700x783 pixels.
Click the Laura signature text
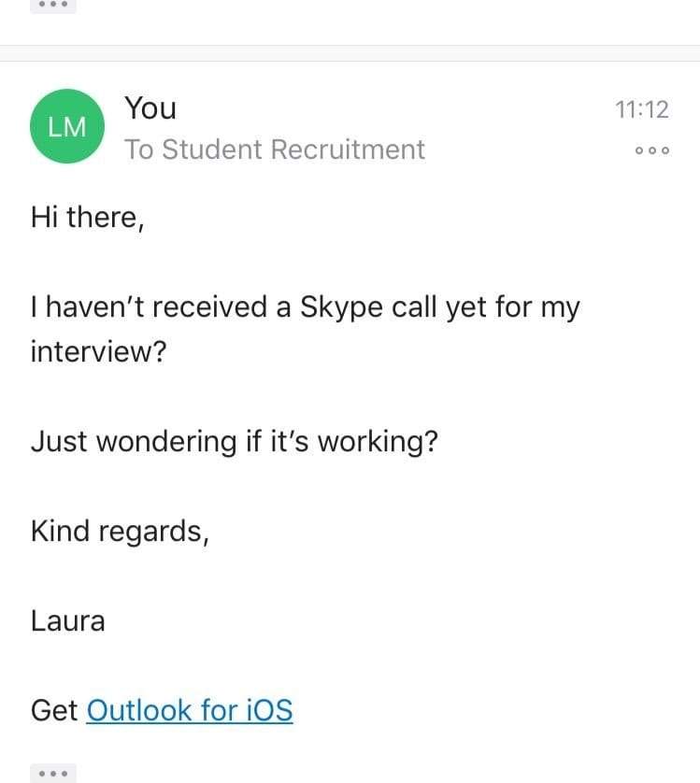(x=68, y=620)
